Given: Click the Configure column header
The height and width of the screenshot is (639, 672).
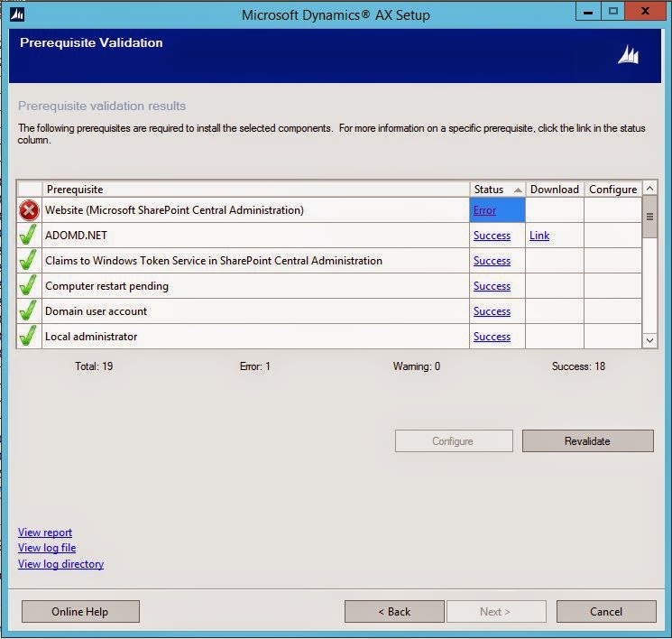Looking at the screenshot, I should pos(612,190).
